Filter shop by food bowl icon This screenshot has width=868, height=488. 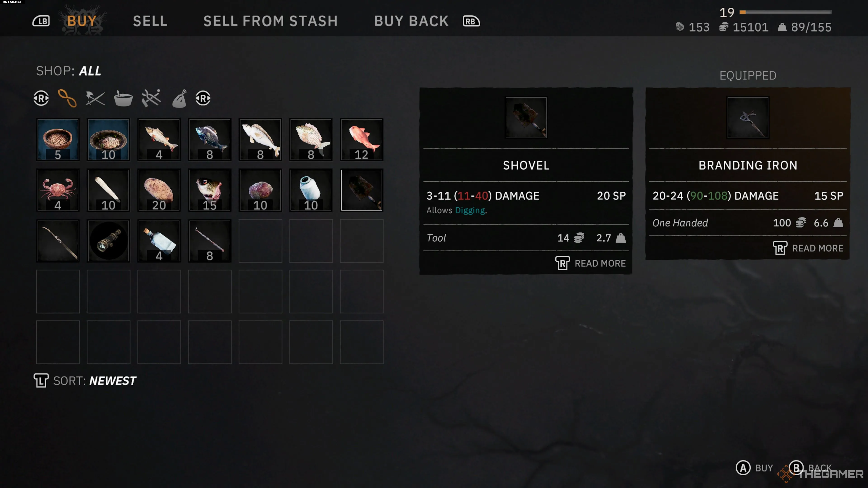(x=123, y=98)
